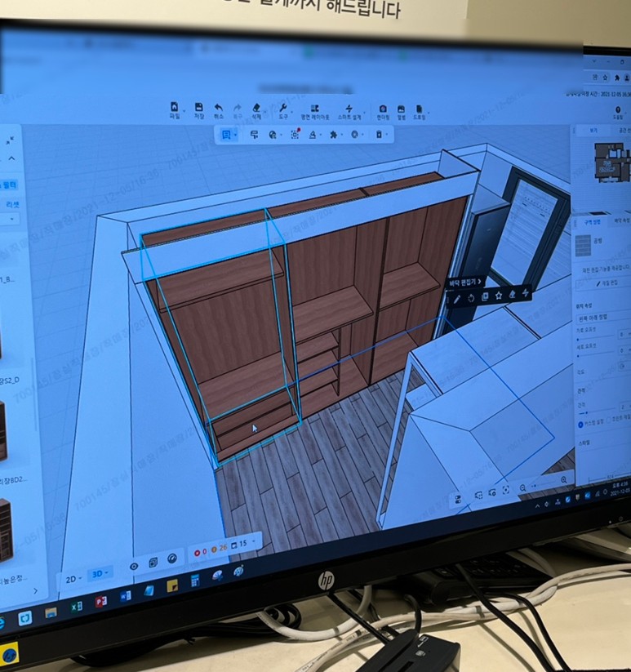Open the dropdown arrow beside the 파일 icon

tap(184, 110)
